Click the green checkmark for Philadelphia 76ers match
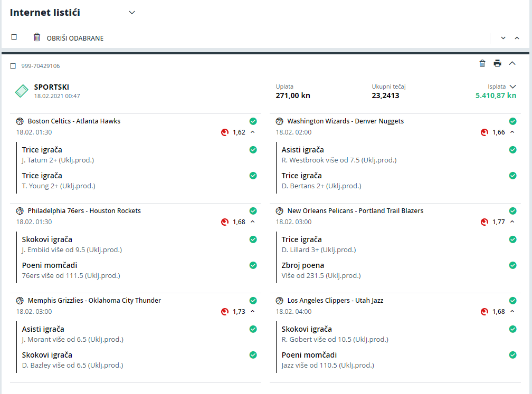The image size is (532, 394). pos(253,211)
